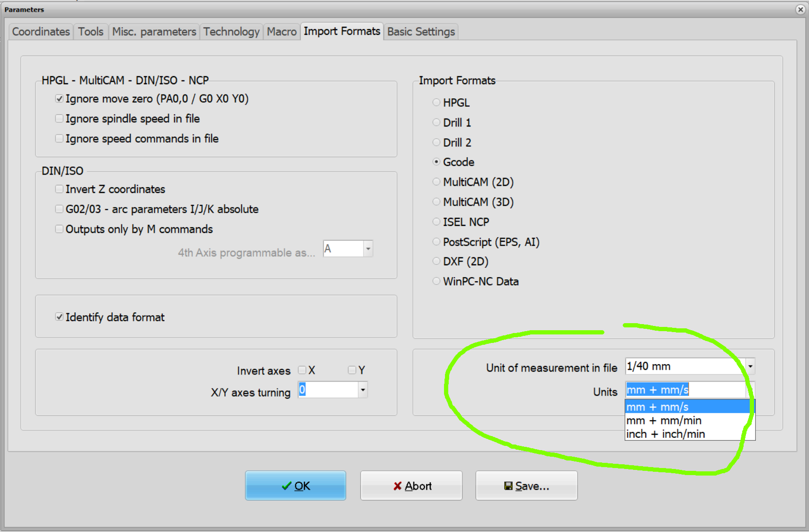The image size is (809, 532).
Task: Check the Invert axes X box
Action: point(302,370)
